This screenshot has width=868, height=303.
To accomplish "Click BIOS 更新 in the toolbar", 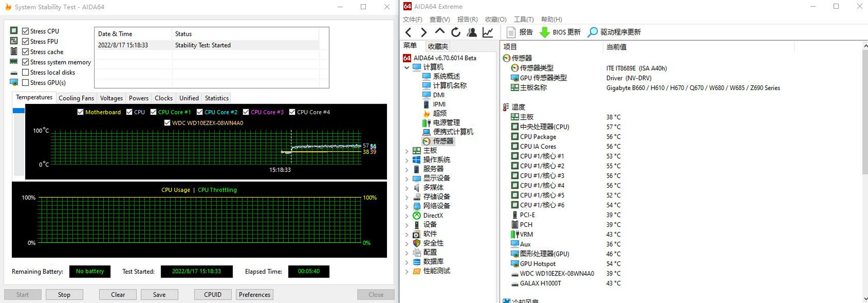I will (x=560, y=32).
